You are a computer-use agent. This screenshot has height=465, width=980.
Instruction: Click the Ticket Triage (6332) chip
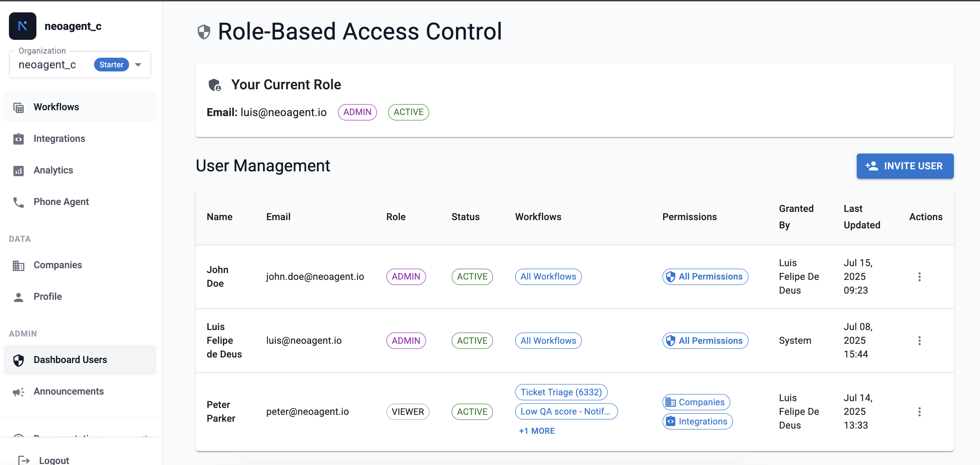pos(561,392)
